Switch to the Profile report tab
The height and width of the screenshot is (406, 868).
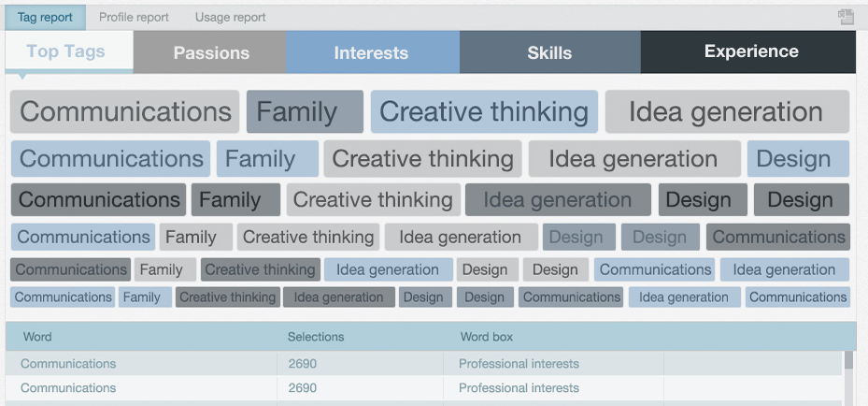[134, 17]
